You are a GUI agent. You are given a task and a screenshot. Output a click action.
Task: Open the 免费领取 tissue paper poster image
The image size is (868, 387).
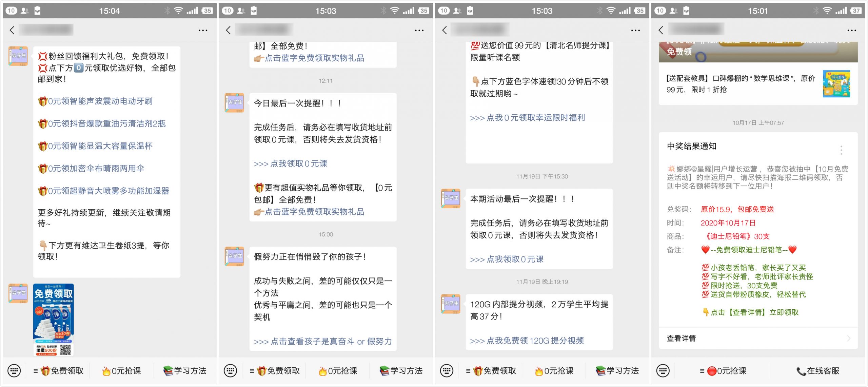tap(54, 320)
